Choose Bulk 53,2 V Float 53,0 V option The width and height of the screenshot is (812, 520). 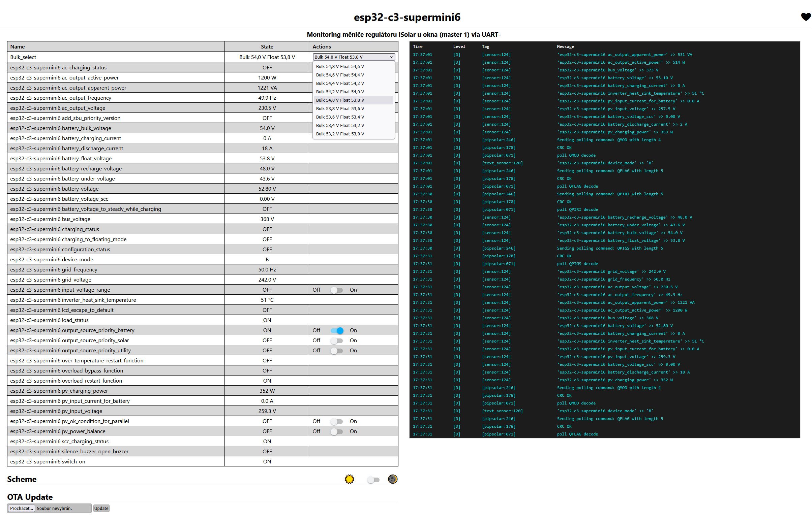tap(340, 134)
